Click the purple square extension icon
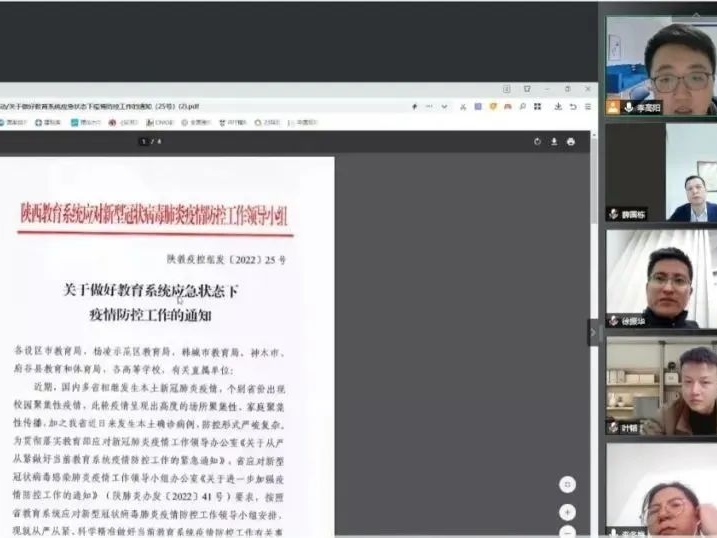The width and height of the screenshot is (717, 538). pos(478,107)
